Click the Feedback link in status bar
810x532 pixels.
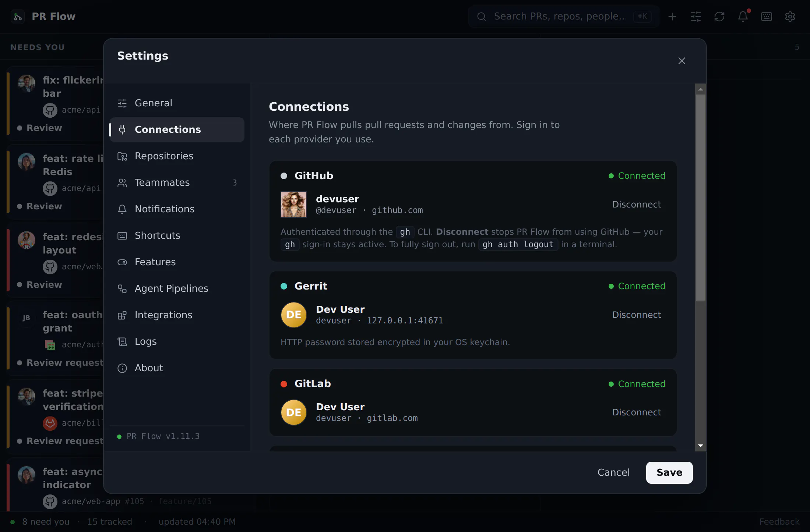click(779, 522)
